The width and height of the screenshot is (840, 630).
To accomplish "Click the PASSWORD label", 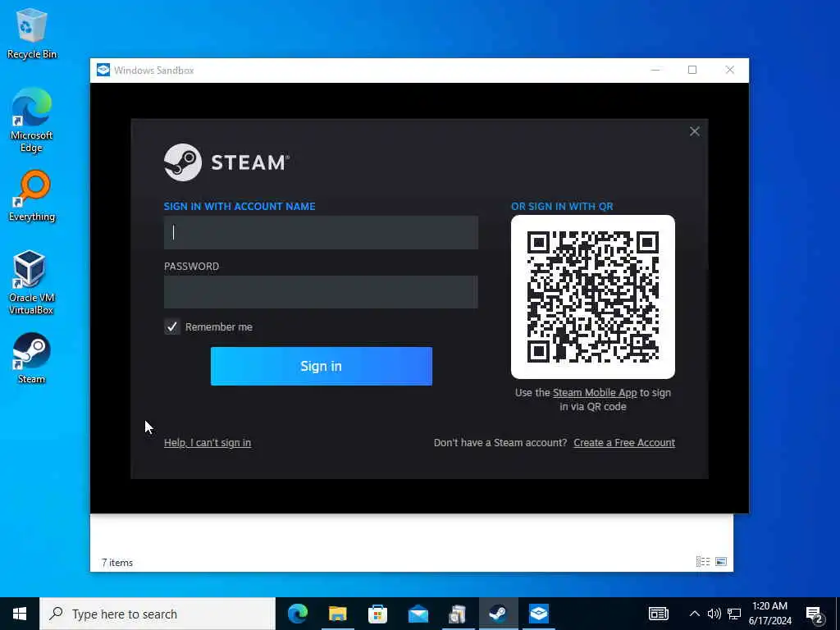I will (x=191, y=267).
